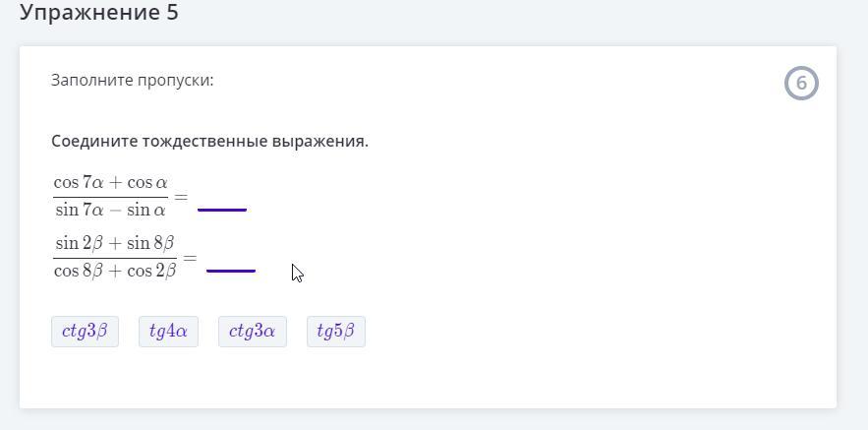
Task: Click the numerator cos 7α + cos α
Action: pyautogui.click(x=110, y=182)
